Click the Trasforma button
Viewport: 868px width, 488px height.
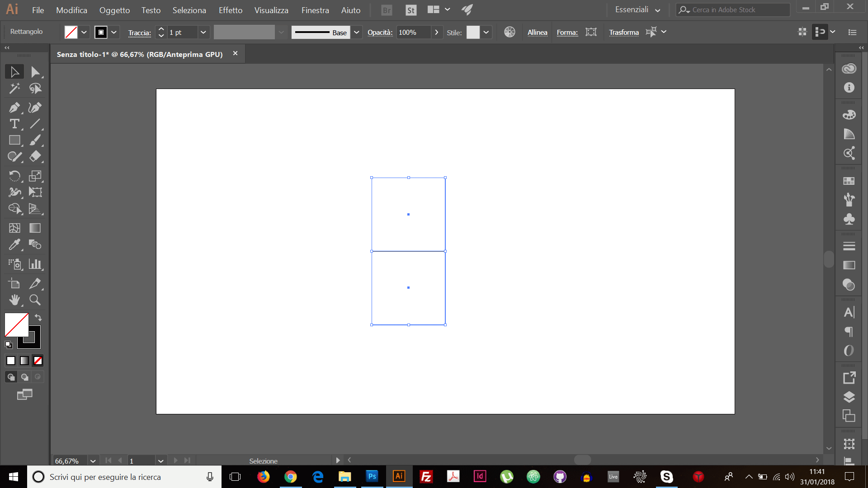623,32
